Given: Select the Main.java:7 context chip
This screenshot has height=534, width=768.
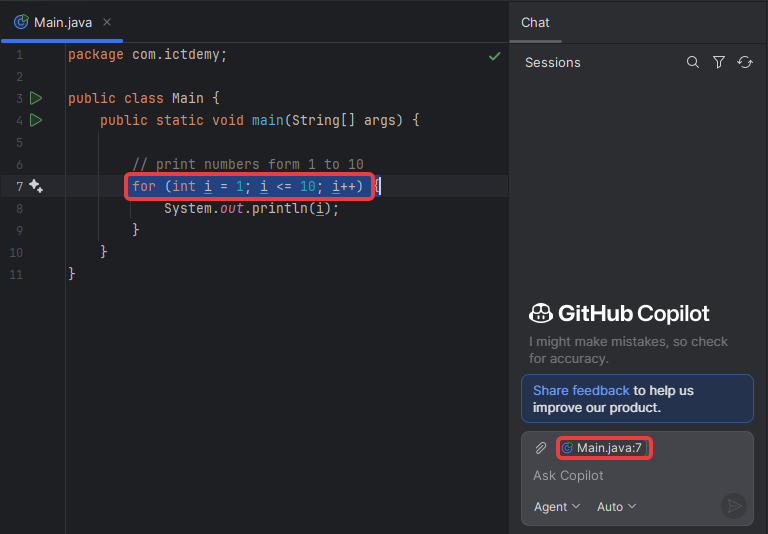Looking at the screenshot, I should click(x=604, y=448).
